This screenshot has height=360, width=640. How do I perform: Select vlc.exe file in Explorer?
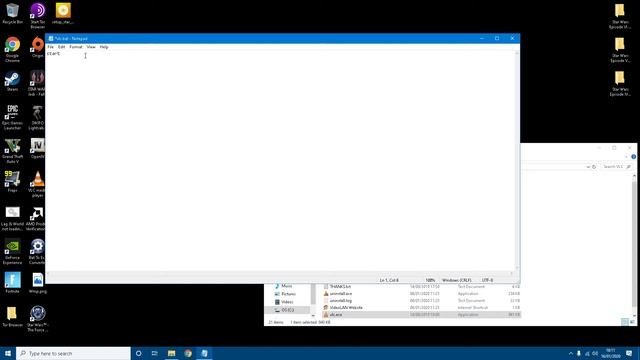[422, 315]
